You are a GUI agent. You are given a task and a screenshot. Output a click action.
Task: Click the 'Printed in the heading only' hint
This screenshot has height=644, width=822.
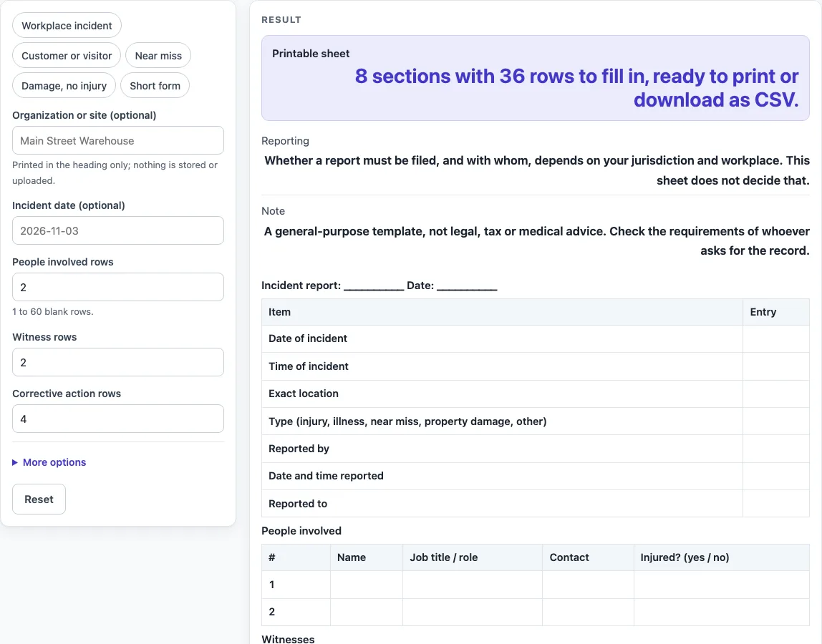click(115, 172)
